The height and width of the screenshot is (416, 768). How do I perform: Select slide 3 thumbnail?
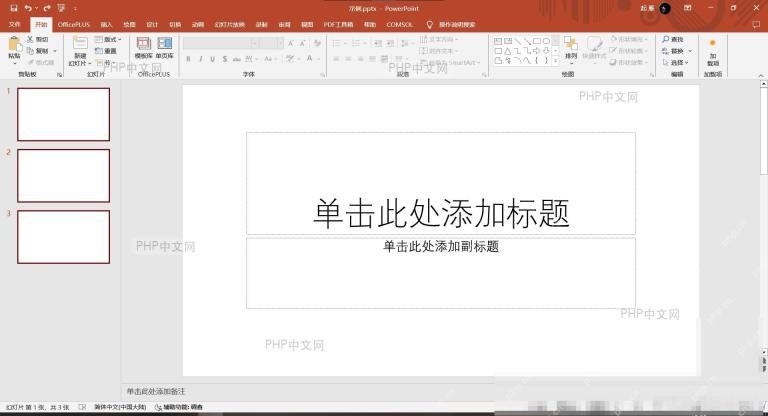64,237
